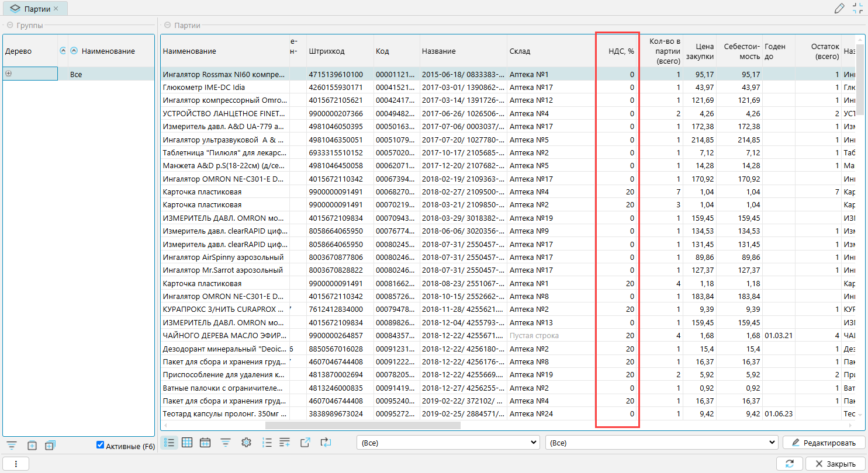
Task: Click the export to external window icon
Action: 305,443
